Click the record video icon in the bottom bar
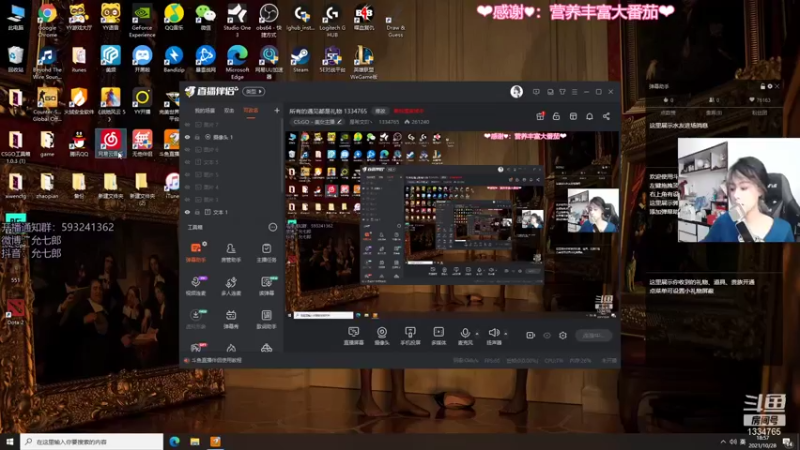Screen dimensions: 800x450 (x=530, y=335)
